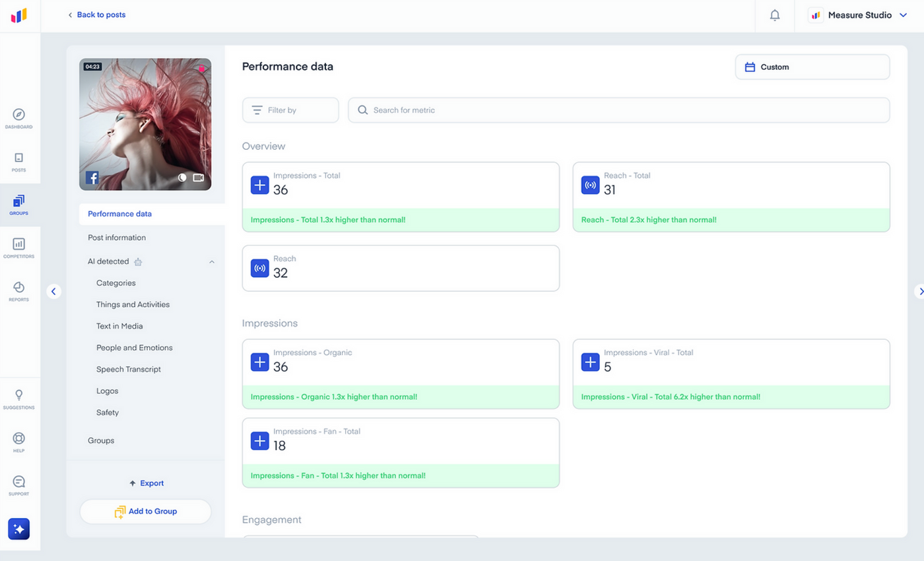Click the Facebook icon on the post thumbnail
The image size is (924, 561).
(92, 178)
